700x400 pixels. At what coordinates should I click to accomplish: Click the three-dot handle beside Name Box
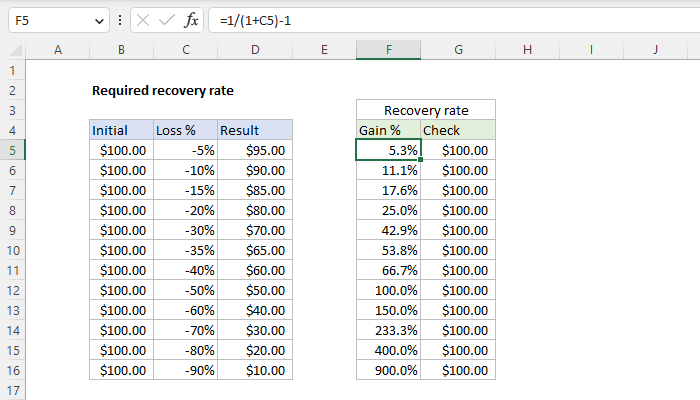[120, 20]
